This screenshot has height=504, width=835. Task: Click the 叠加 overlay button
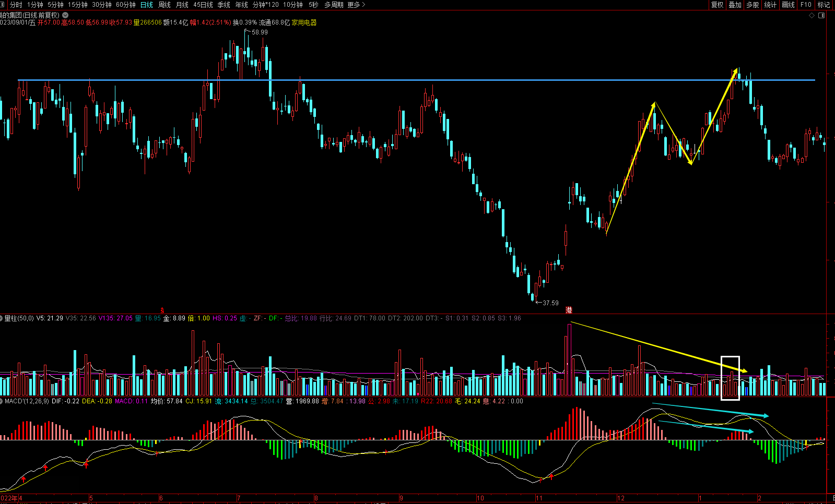[735, 5]
